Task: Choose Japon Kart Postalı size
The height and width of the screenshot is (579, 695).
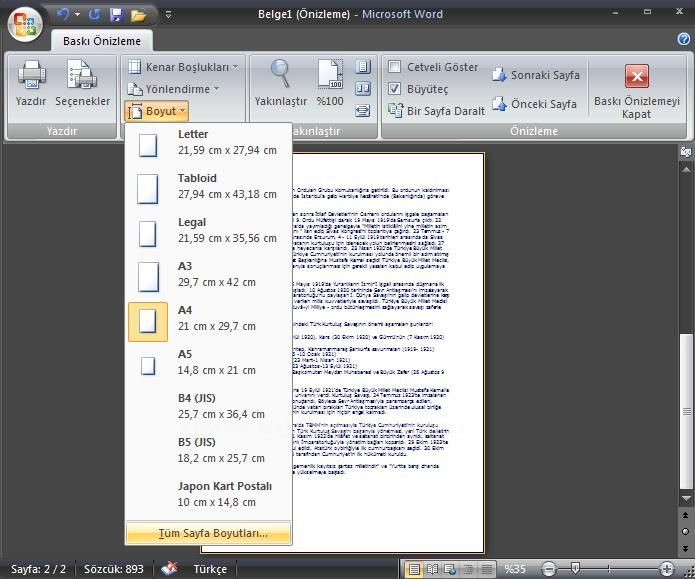Action: pyautogui.click(x=208, y=496)
